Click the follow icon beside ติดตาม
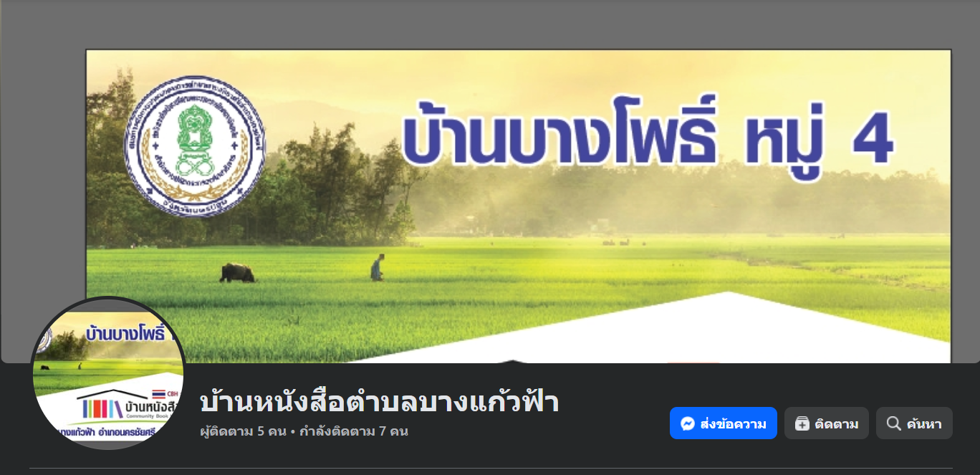This screenshot has height=475, width=980. click(x=802, y=423)
